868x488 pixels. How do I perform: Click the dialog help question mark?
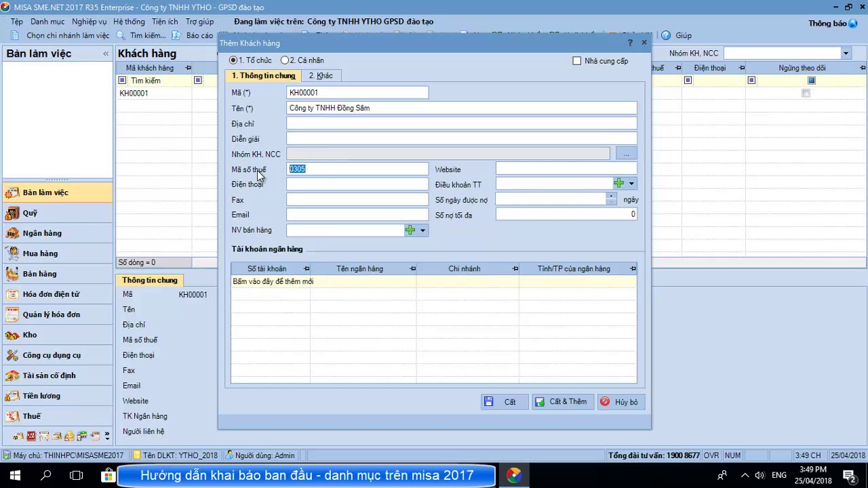(630, 43)
